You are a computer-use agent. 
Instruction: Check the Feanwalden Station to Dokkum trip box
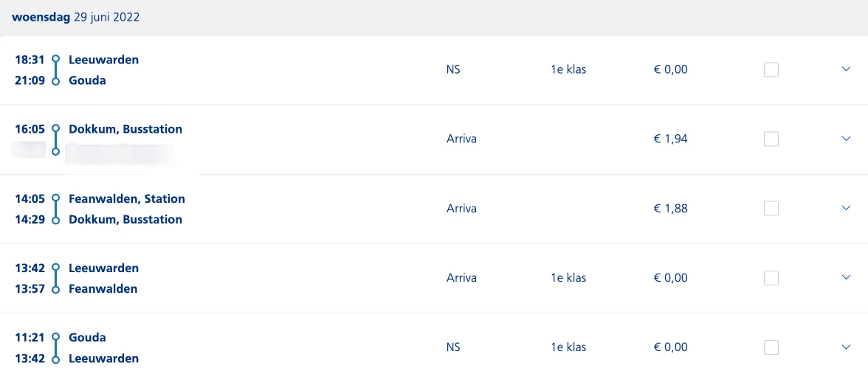[x=771, y=209]
